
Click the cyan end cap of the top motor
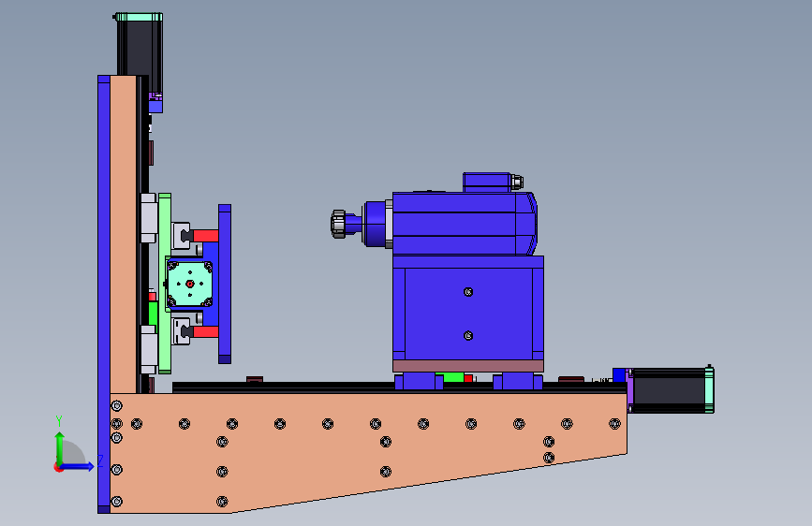pyautogui.click(x=140, y=17)
